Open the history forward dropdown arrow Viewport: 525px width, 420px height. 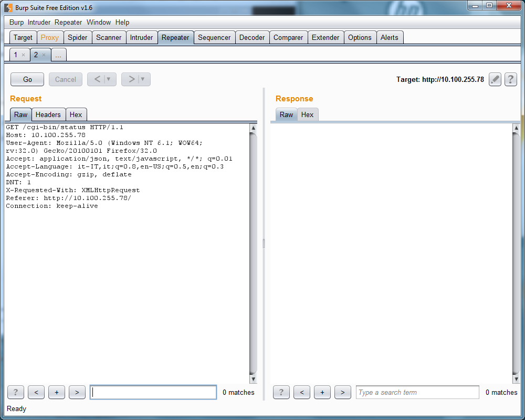click(x=142, y=79)
